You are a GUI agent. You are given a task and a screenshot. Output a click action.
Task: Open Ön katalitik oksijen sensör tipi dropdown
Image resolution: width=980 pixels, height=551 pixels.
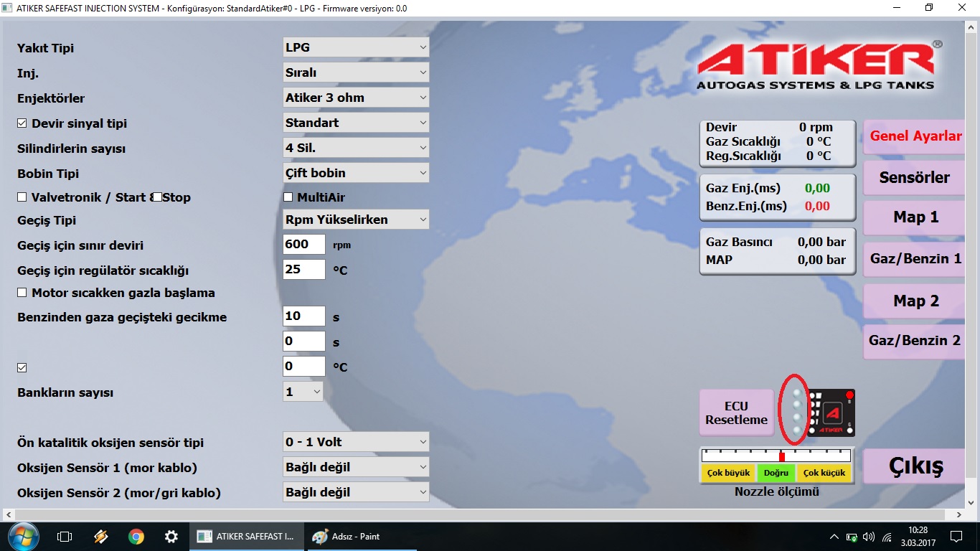pos(357,442)
